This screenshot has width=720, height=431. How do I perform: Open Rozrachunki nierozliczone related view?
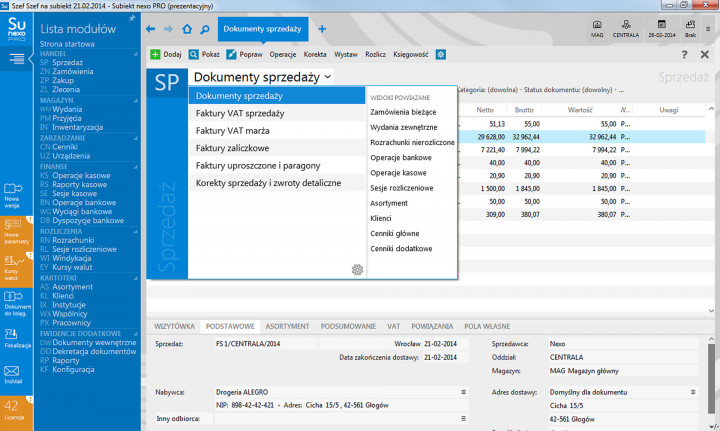pos(411,142)
